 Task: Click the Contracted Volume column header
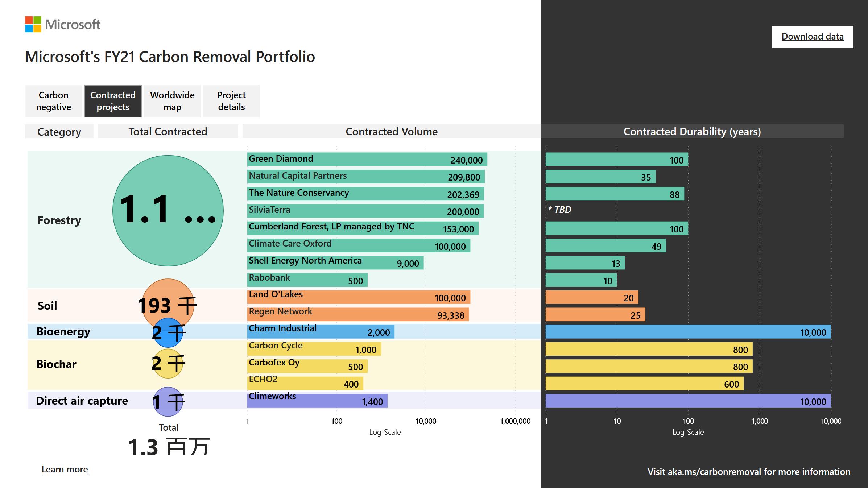(x=392, y=131)
